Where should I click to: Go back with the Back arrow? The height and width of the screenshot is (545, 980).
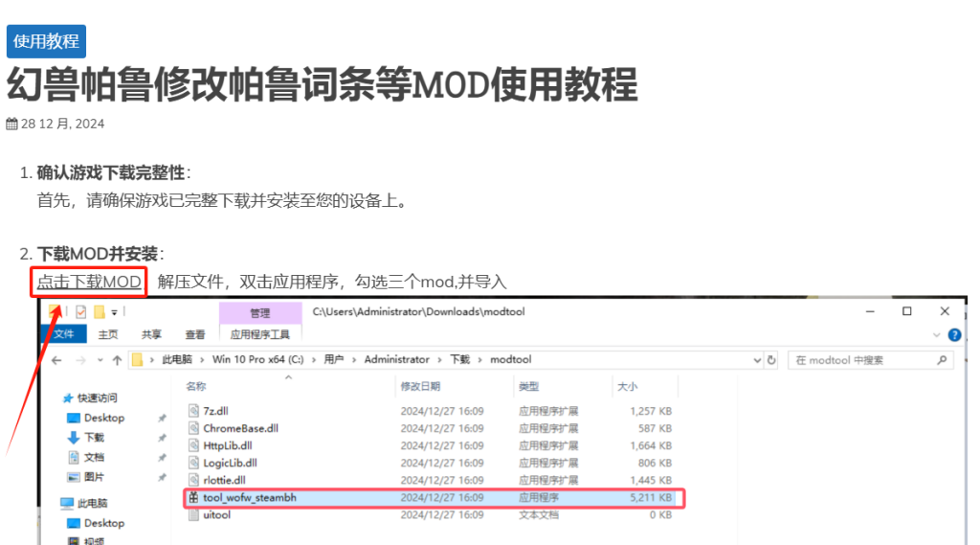pyautogui.click(x=56, y=360)
